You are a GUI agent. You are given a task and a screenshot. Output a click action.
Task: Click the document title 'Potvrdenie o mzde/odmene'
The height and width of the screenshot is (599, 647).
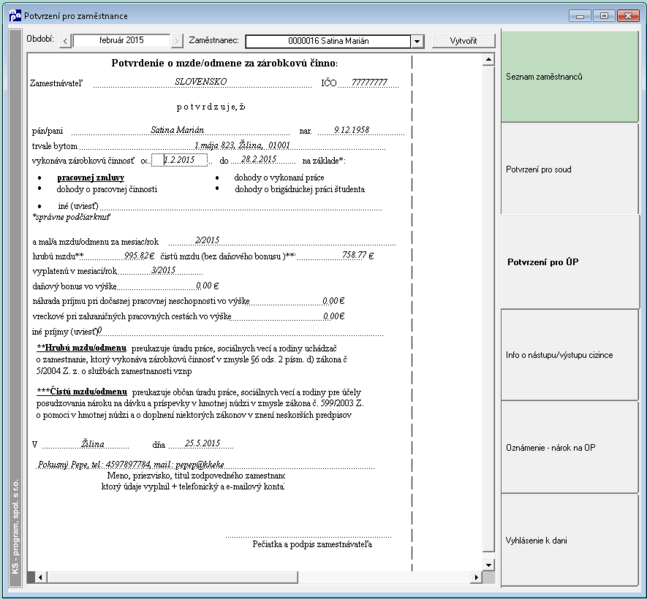click(x=224, y=63)
